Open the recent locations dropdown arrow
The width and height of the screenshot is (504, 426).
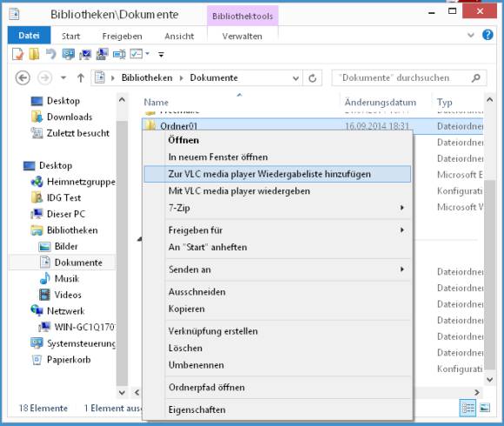[63, 77]
